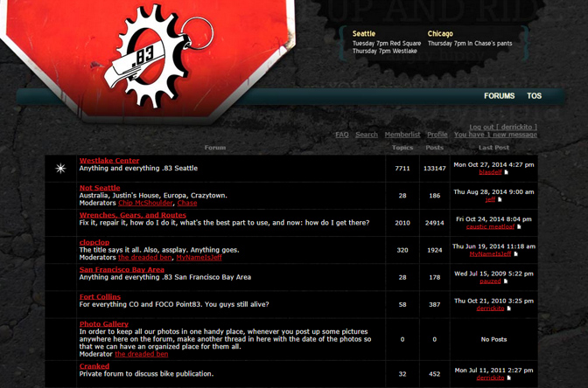Image resolution: width=588 pixels, height=388 pixels.
Task: Log out of derrickito account
Action: [503, 127]
